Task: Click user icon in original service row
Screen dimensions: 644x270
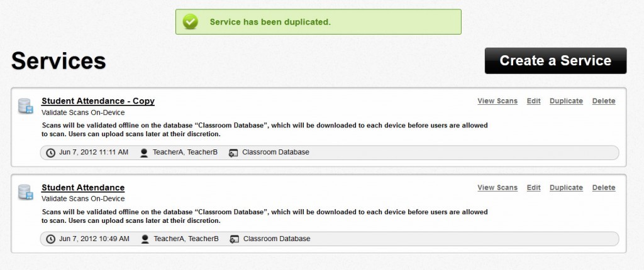Action: click(145, 239)
